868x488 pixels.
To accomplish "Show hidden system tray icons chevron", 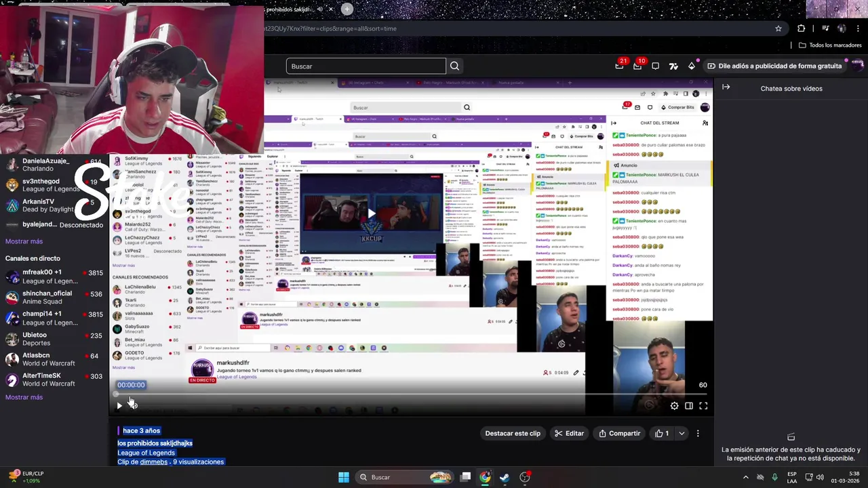I will (x=746, y=477).
